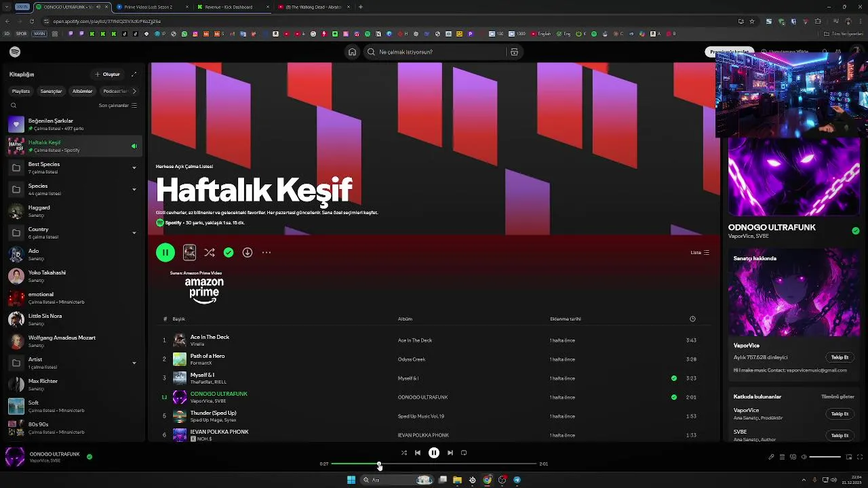Toggle playlist shuffle next to the cover thumbnail
Viewport: 868px width, 488px height.
(x=210, y=253)
